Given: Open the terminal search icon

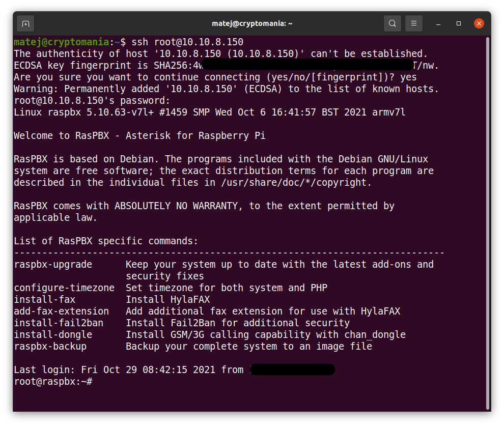Looking at the screenshot, I should (x=391, y=23).
